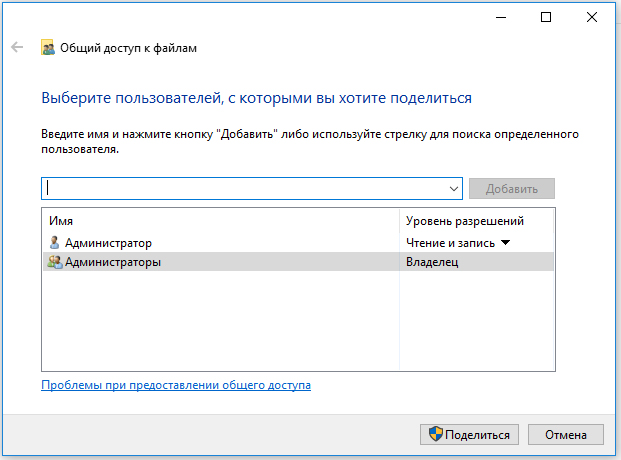The height and width of the screenshot is (460, 621).
Task: Click the shield icon on Поделиться
Action: click(436, 434)
